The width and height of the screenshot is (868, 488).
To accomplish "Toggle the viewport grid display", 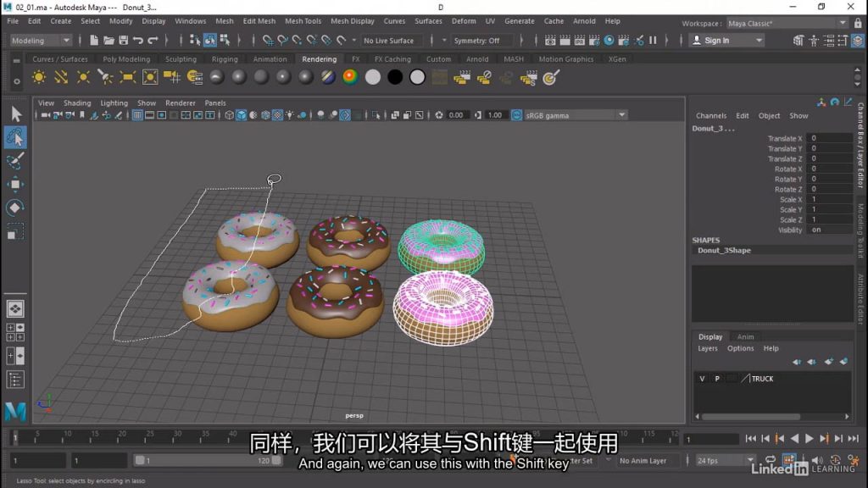I will click(x=136, y=115).
